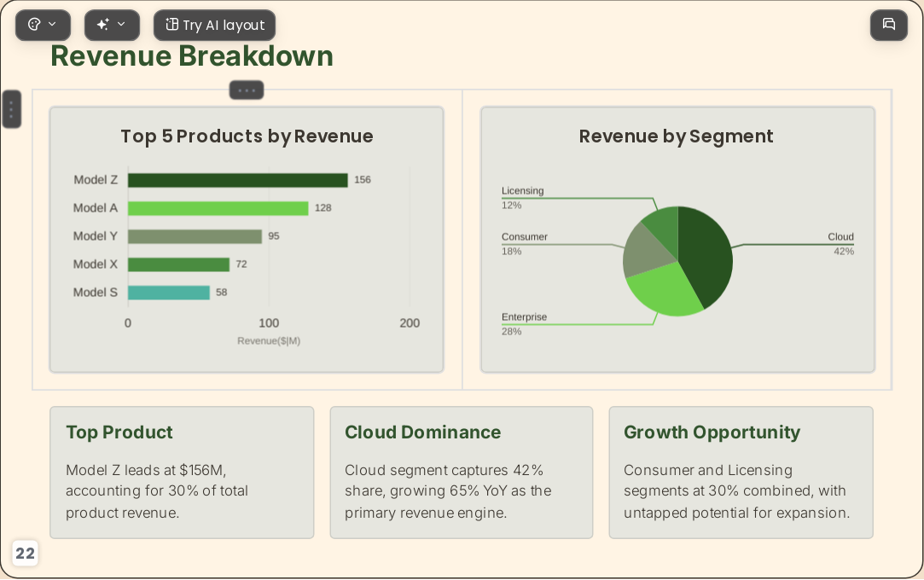
Task: Click the Model X bar
Action: pos(178,264)
